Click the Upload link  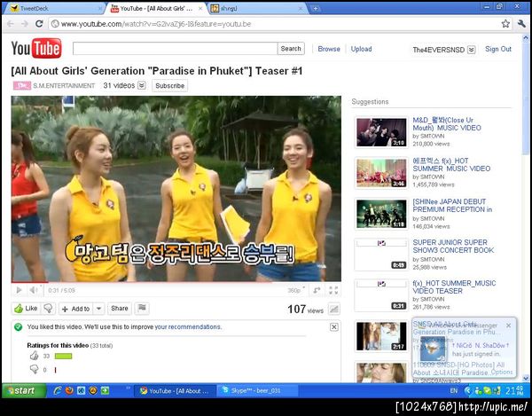pyautogui.click(x=361, y=49)
